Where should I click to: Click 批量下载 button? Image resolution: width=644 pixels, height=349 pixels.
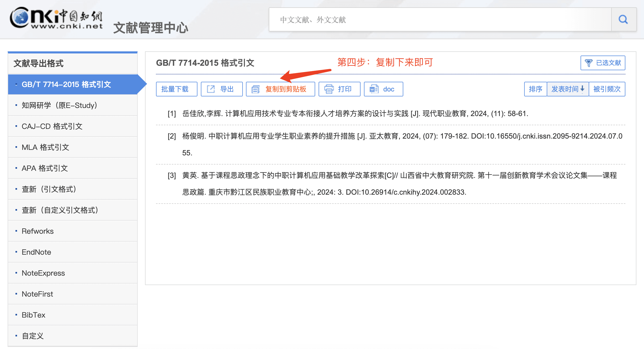(x=175, y=89)
